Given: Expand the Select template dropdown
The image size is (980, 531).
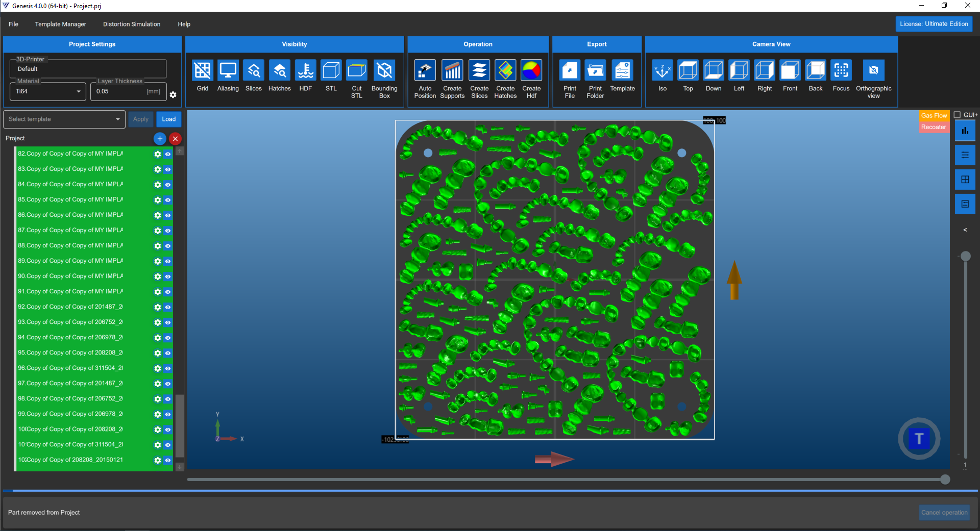Looking at the screenshot, I should pyautogui.click(x=64, y=119).
